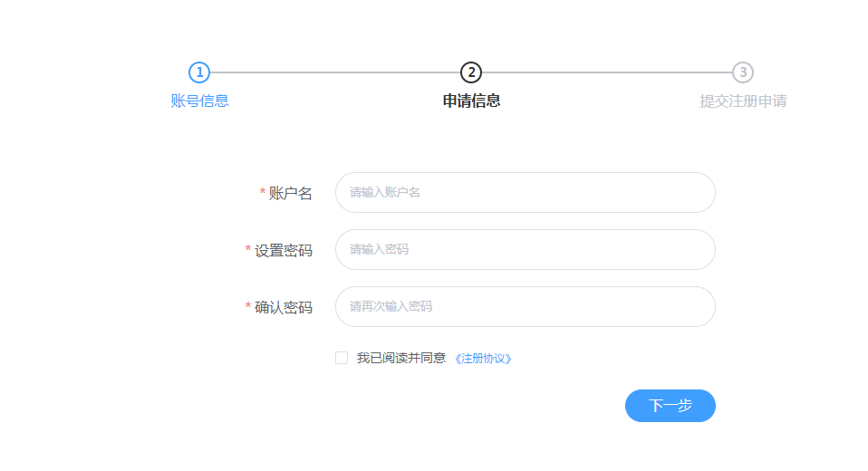
Task: Tick the 我已阅读并同意 checkbox
Action: [x=342, y=358]
